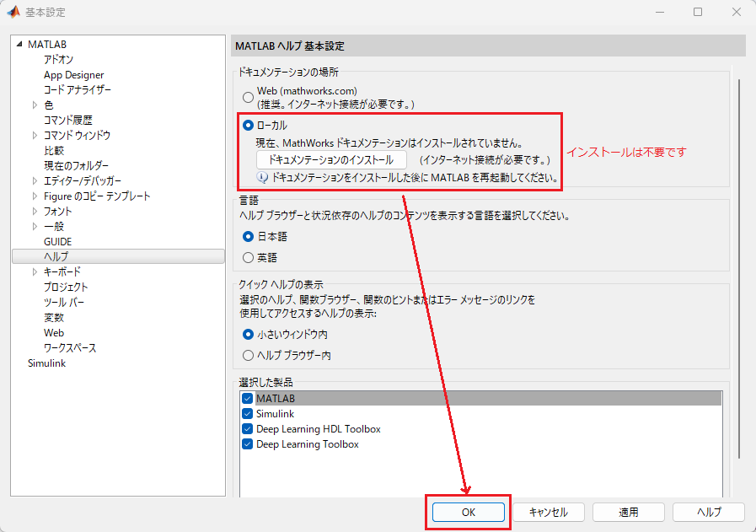Expand the キーボード tree node
Screen dimensions: 756x532
(35, 271)
